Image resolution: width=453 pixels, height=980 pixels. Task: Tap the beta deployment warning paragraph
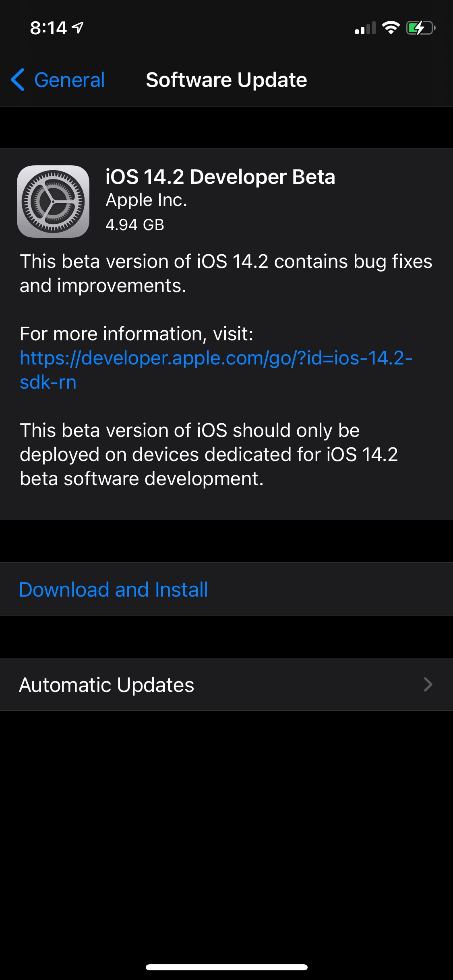tap(209, 454)
